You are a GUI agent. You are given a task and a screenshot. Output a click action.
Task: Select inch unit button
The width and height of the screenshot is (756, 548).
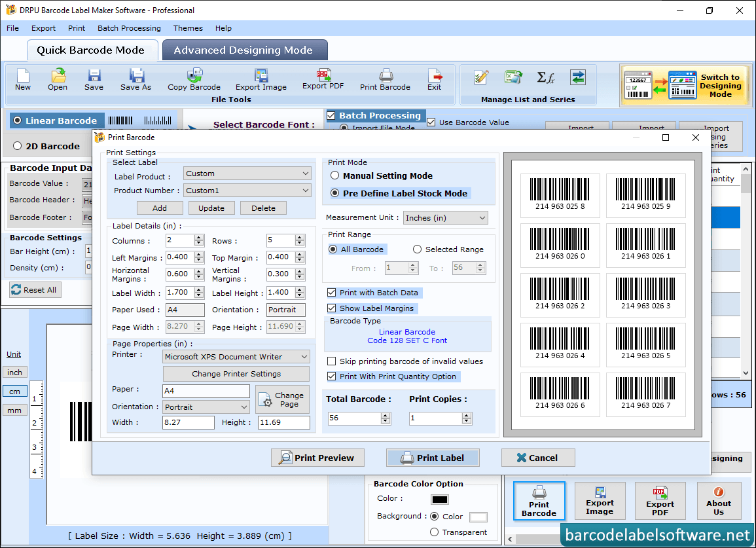coord(14,373)
